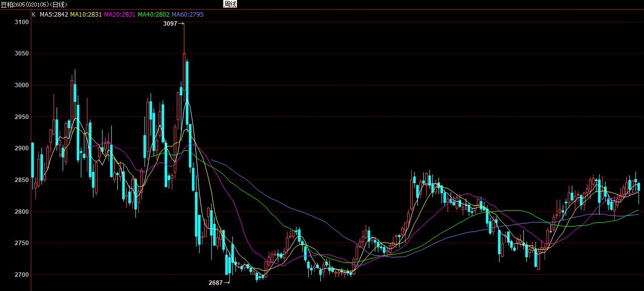Click the 2700 price axis label

(22, 275)
